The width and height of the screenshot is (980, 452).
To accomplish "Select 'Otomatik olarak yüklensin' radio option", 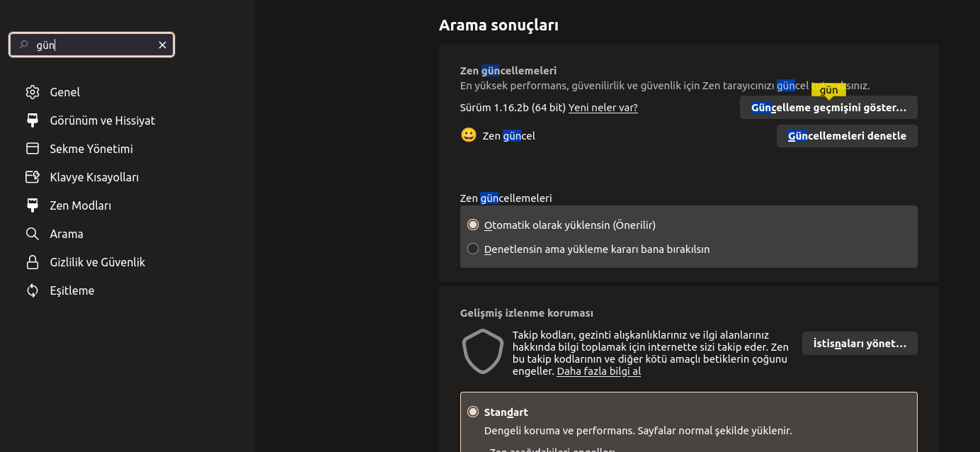I will [473, 225].
